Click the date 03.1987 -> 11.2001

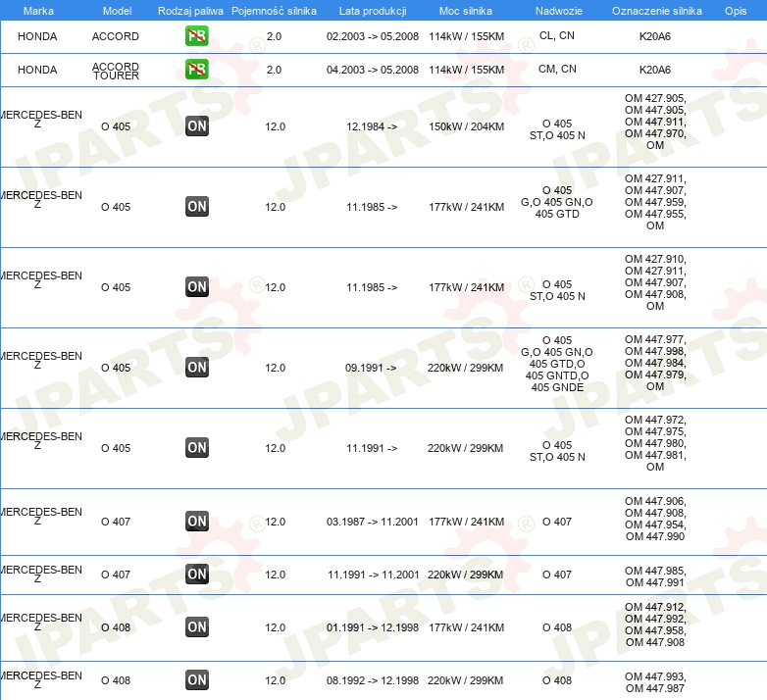[373, 522]
